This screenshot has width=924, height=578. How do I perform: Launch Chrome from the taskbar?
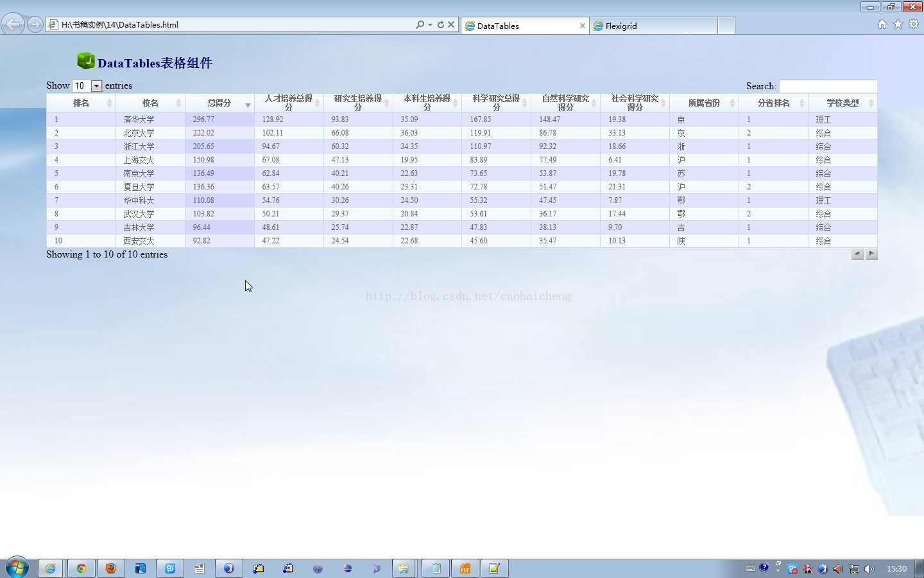[81, 568]
